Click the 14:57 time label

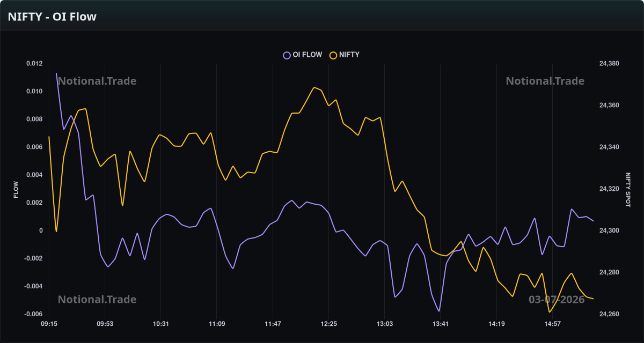click(552, 324)
